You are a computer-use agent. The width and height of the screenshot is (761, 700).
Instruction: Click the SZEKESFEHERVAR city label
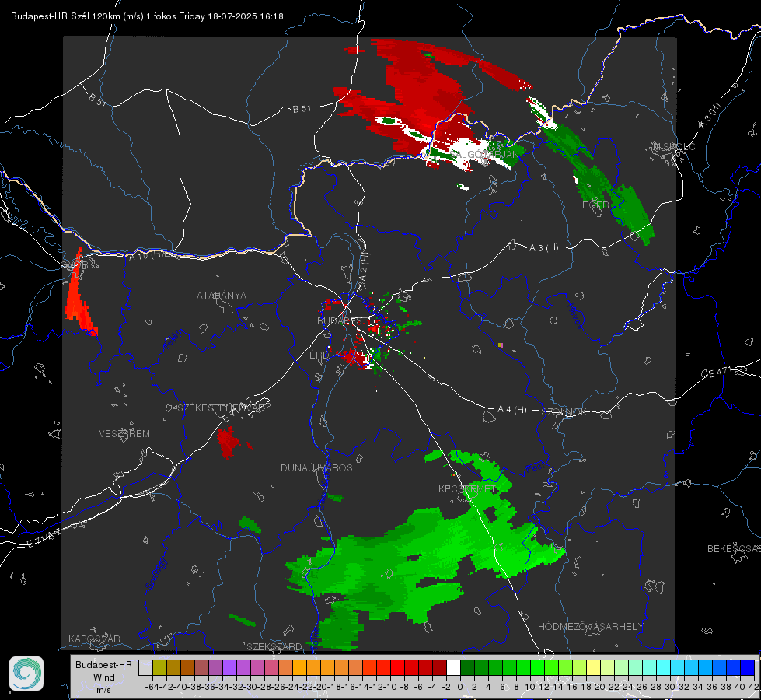click(x=222, y=408)
